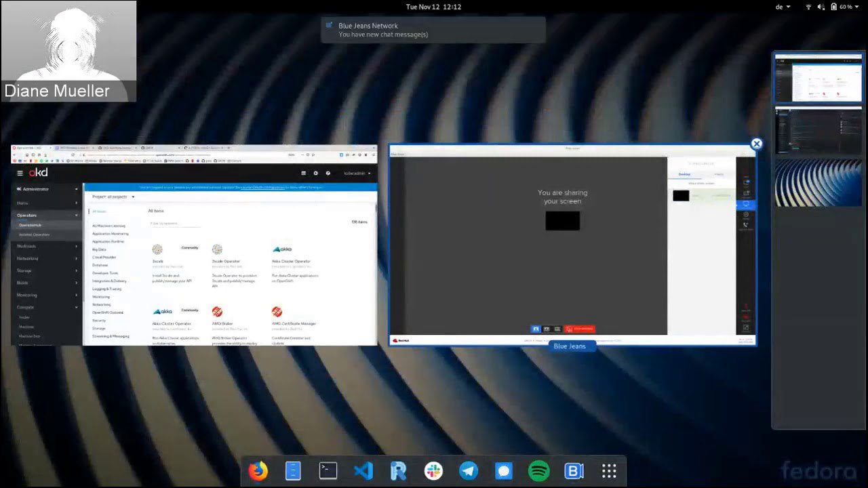Launch Telegram from the dash
The image size is (868, 488).
[469, 470]
